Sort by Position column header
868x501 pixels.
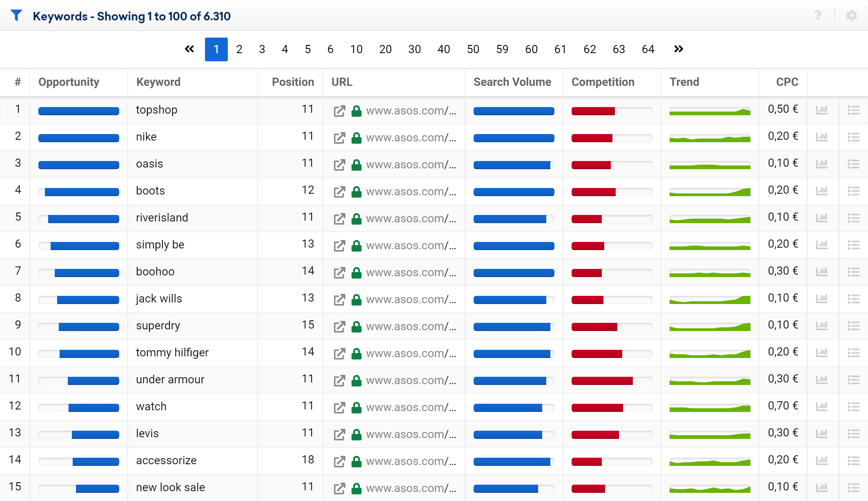293,82
